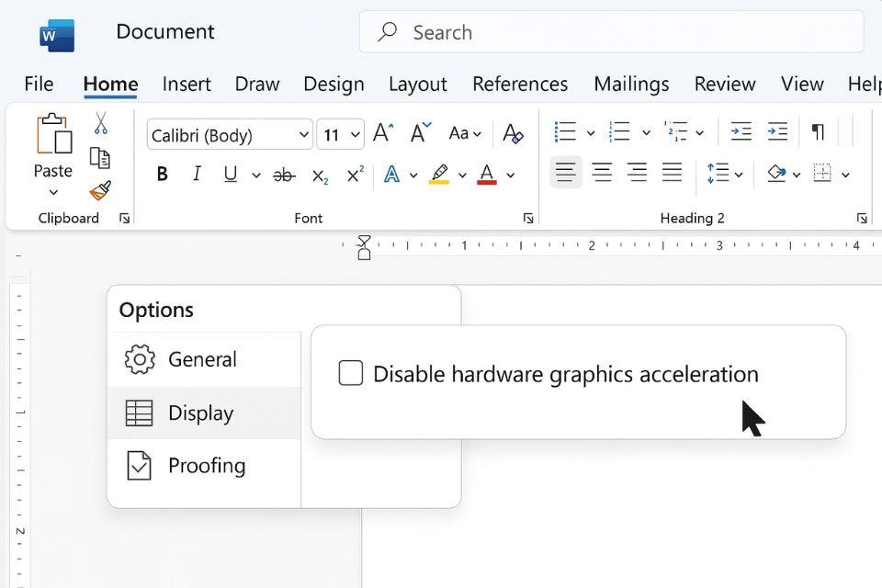This screenshot has height=588, width=882.
Task: Show paragraph marks with pilcrow icon
Action: [x=817, y=132]
